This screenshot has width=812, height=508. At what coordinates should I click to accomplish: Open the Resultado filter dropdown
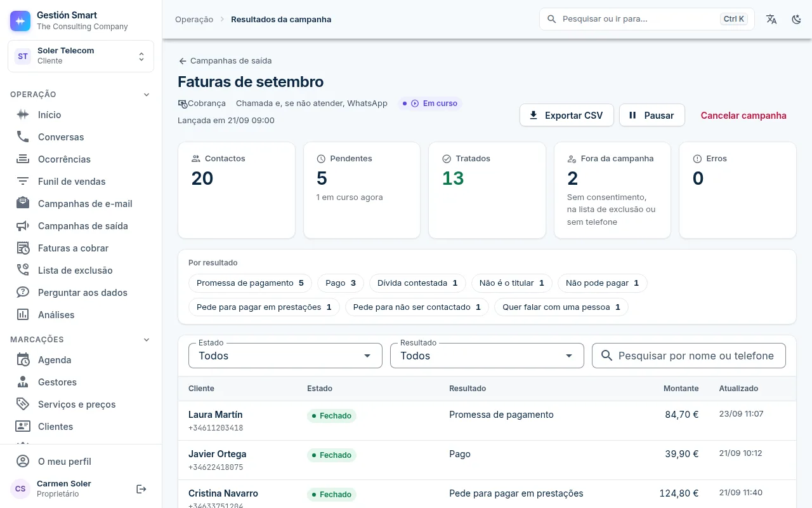pyautogui.click(x=487, y=356)
